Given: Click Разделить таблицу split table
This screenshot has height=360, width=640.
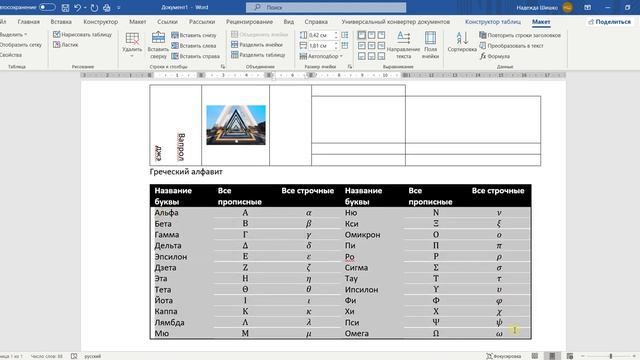Looking at the screenshot, I should click(258, 55).
